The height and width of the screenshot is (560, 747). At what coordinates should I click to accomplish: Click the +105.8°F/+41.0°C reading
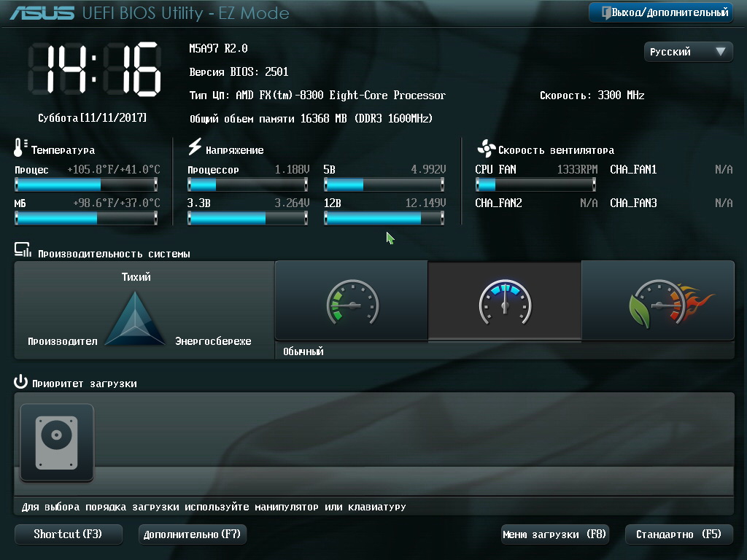114,169
